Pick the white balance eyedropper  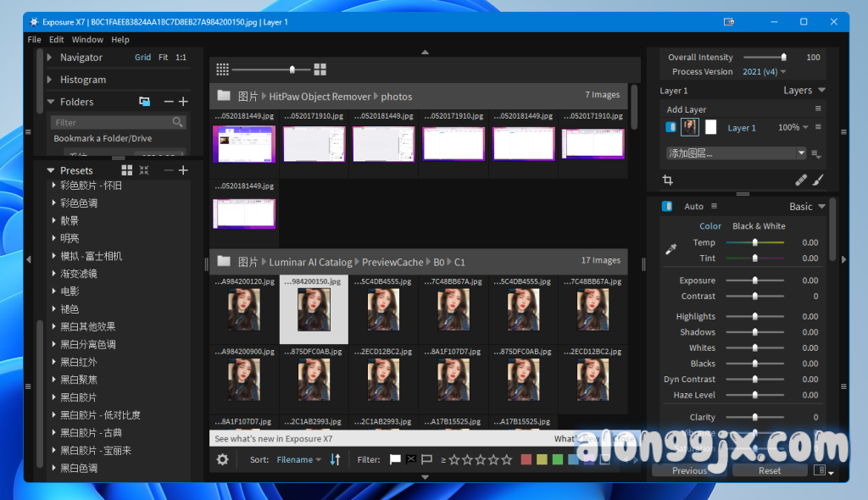pyautogui.click(x=670, y=250)
